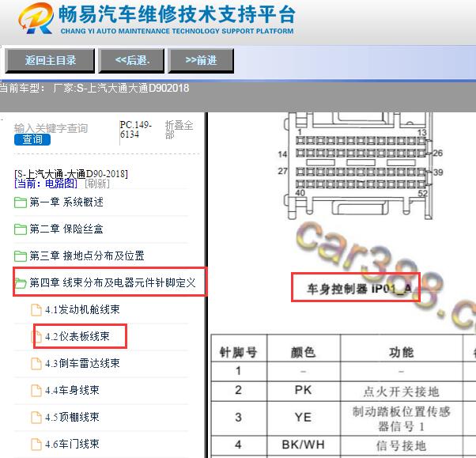Go forward with >>前进 button
Screen dimensions: 476x458
(x=201, y=60)
